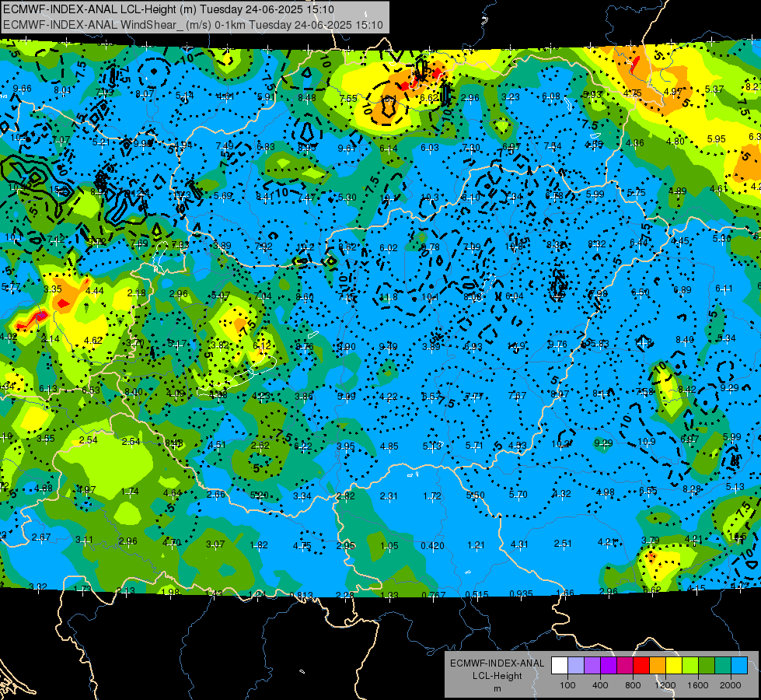Click the medium purple legend color box
761x700 pixels.
[x=592, y=666]
